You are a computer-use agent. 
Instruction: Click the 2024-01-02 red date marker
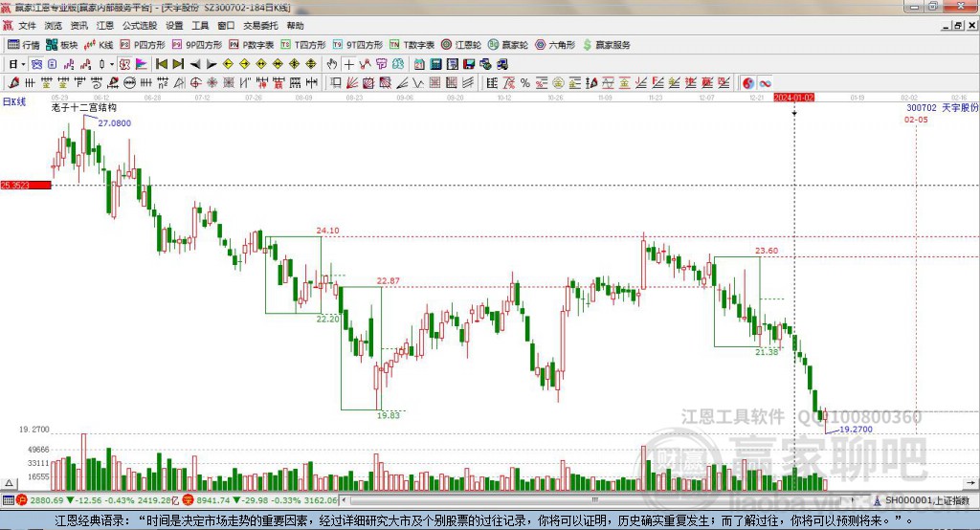(793, 98)
